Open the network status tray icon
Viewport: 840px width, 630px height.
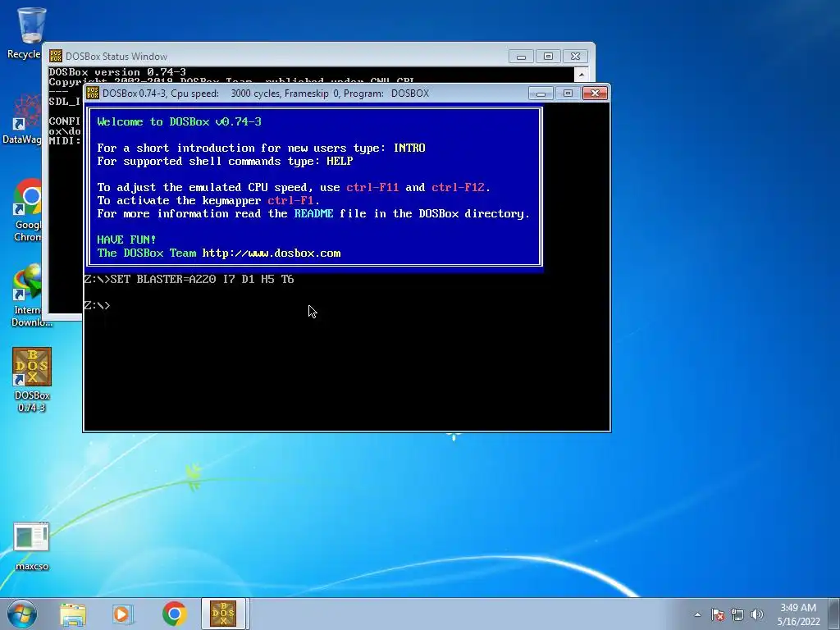[x=737, y=614]
